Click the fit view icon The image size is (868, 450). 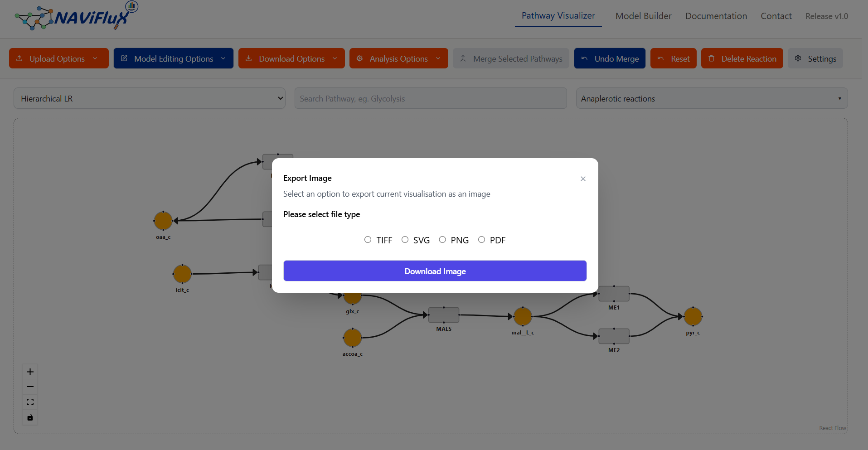tap(30, 402)
